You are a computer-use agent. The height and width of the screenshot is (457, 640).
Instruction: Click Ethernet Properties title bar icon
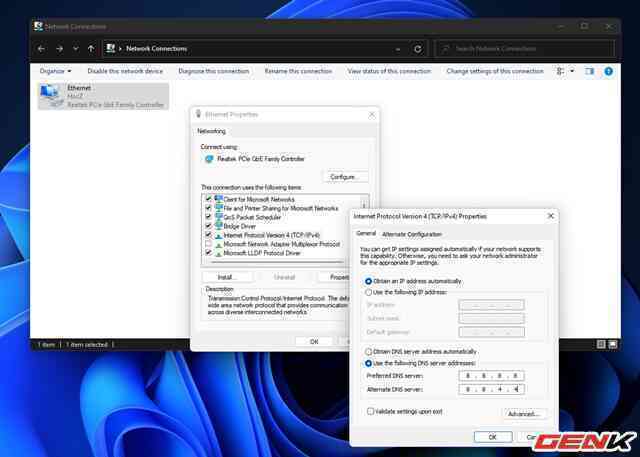pos(198,114)
